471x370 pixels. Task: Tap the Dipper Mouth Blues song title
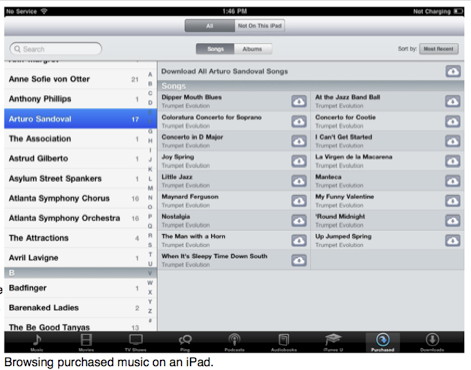[x=192, y=97]
